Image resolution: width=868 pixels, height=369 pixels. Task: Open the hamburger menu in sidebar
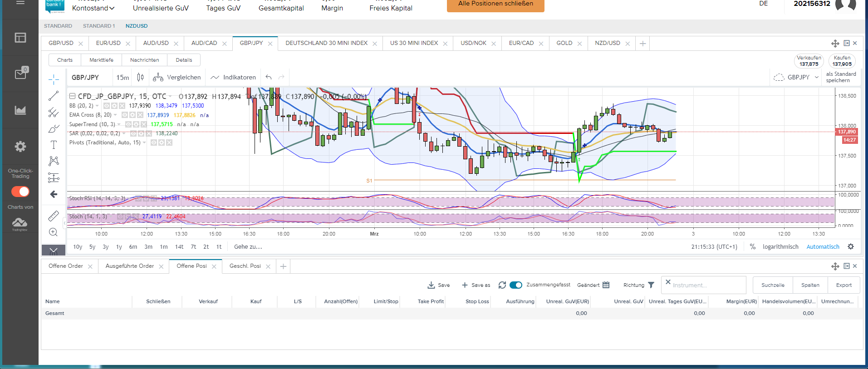coord(20,3)
